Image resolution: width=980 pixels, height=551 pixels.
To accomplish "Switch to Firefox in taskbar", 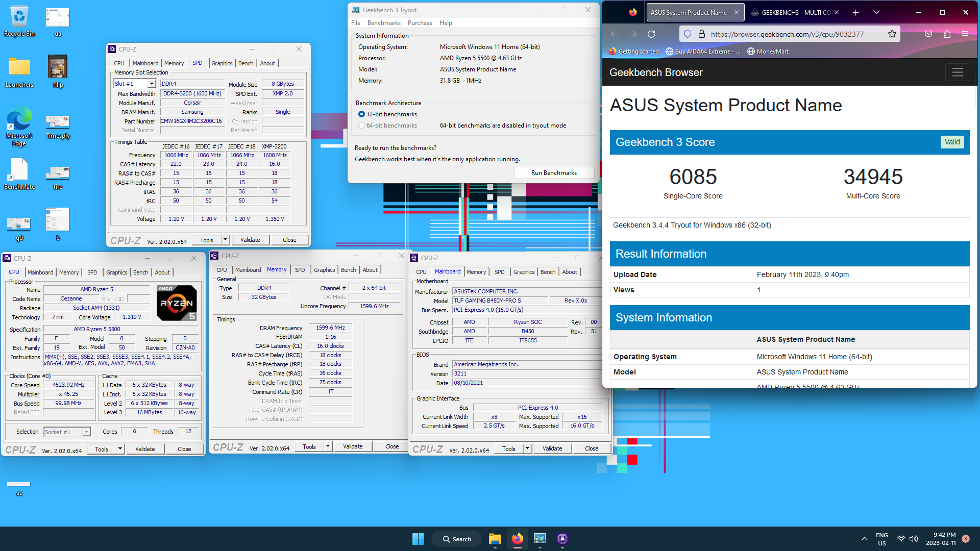I will pyautogui.click(x=517, y=539).
